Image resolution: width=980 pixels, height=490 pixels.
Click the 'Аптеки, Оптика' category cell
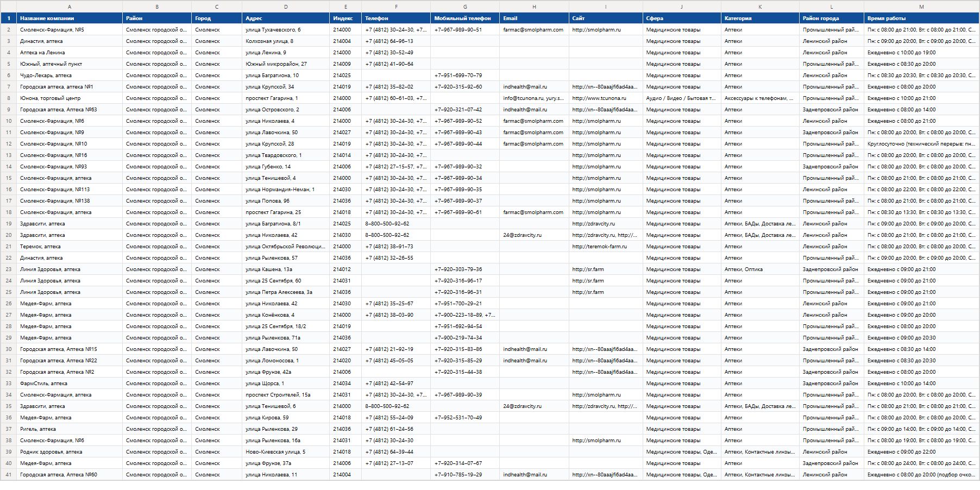[x=760, y=269]
